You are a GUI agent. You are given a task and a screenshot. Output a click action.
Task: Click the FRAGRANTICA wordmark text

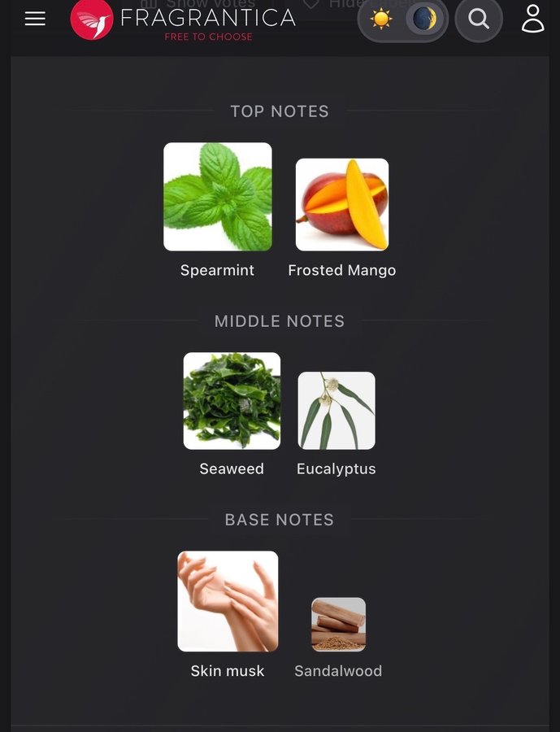point(208,18)
